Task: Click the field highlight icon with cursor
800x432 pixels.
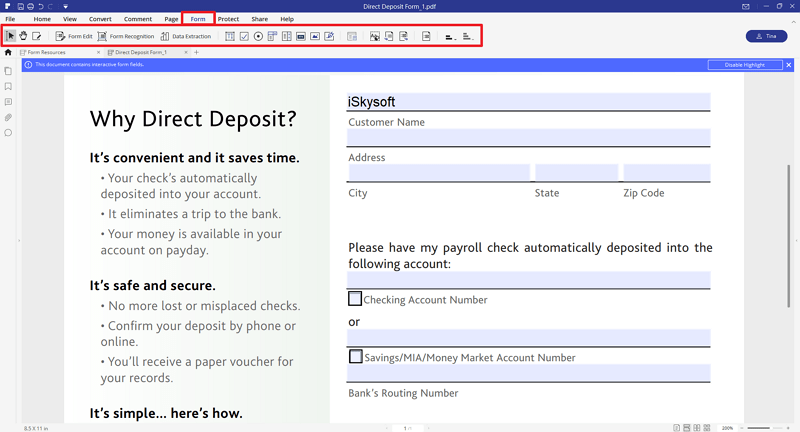Action: pyautogui.click(x=375, y=36)
